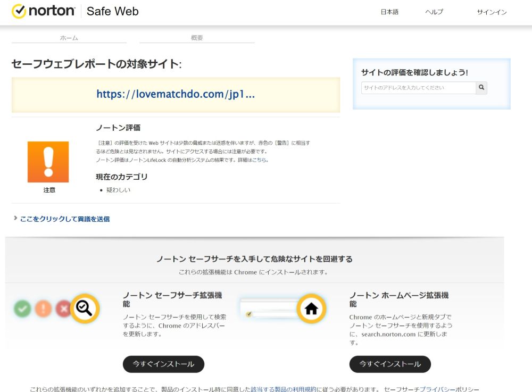The image size is (532, 392).
Task: Click the Norton Home page extension icon
Action: click(311, 308)
